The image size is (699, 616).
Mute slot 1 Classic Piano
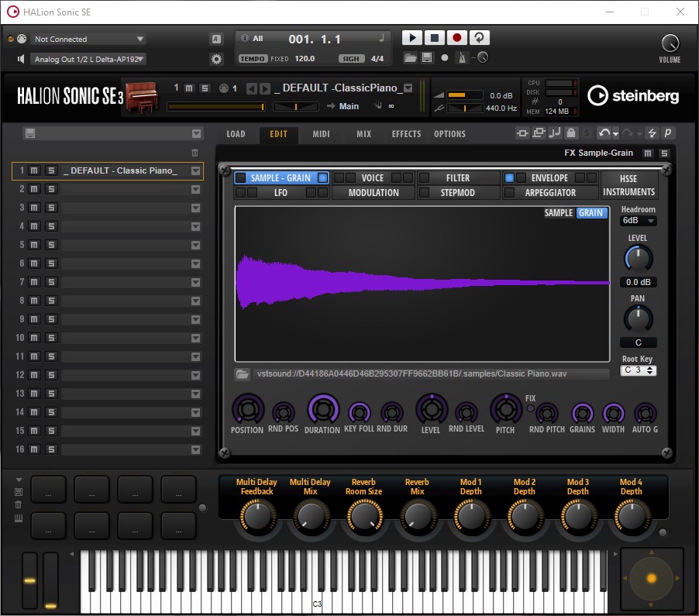click(x=34, y=170)
